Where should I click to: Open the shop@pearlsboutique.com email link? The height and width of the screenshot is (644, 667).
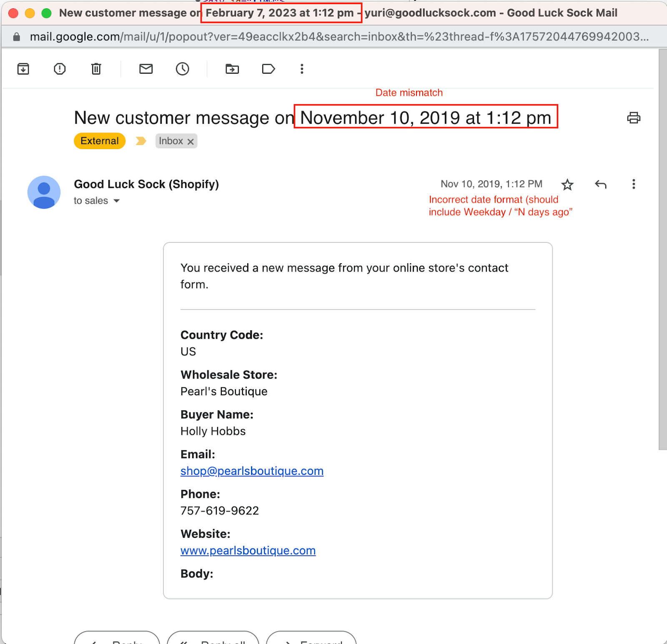tap(252, 471)
